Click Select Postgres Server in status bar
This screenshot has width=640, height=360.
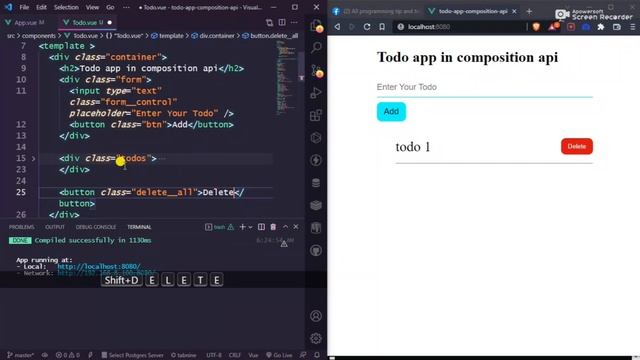[132, 355]
